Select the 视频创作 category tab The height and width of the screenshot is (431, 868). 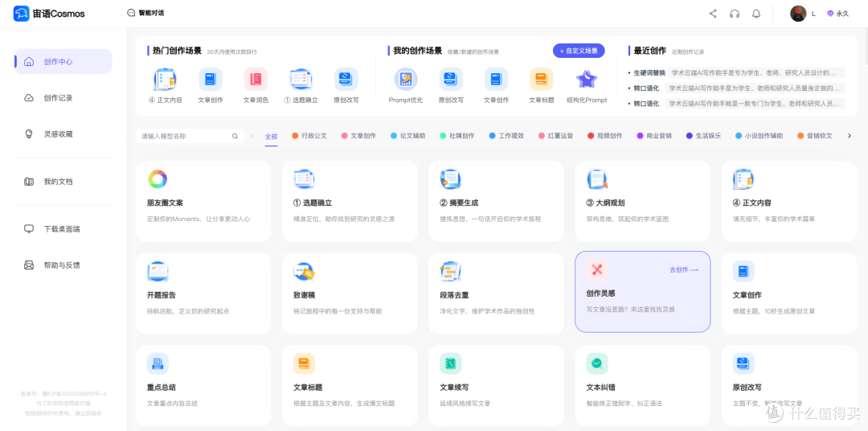pos(605,136)
